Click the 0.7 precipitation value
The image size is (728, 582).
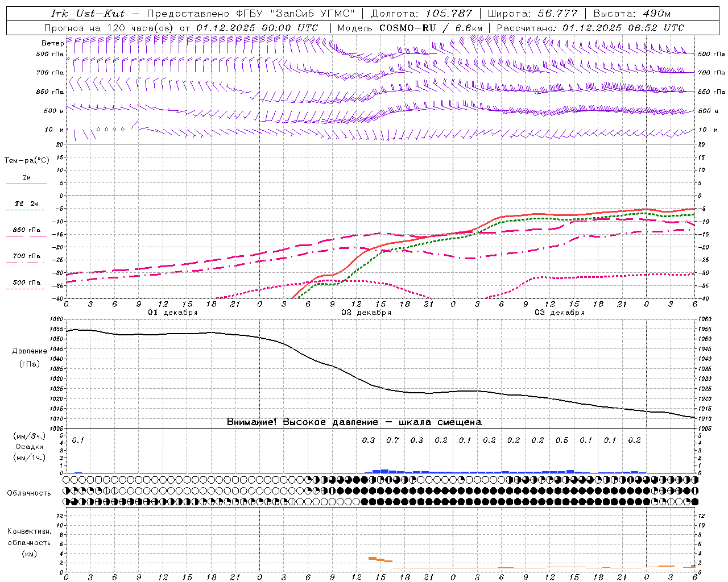coord(393,440)
